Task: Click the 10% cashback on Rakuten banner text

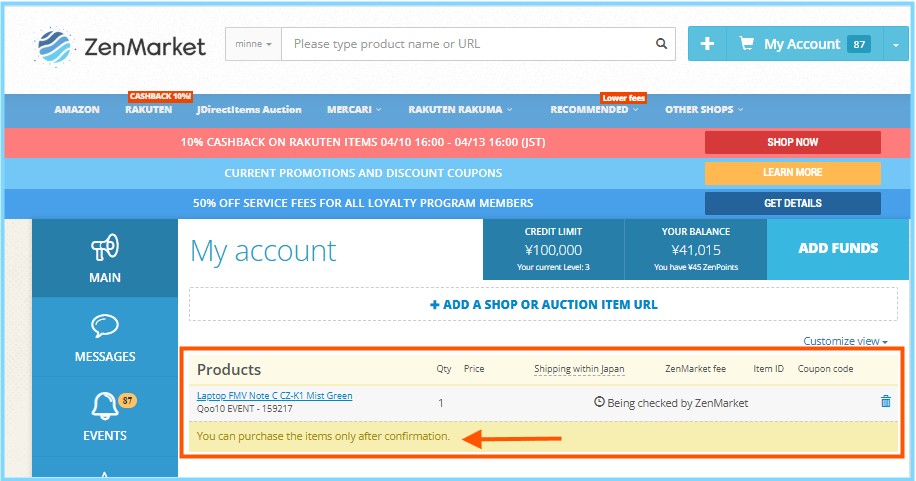Action: coord(363,142)
